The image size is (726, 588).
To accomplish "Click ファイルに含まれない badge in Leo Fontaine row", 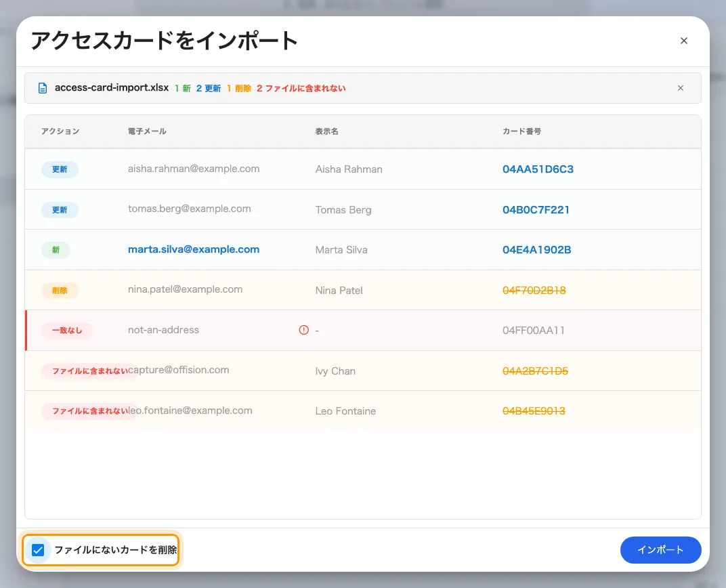I will [90, 411].
